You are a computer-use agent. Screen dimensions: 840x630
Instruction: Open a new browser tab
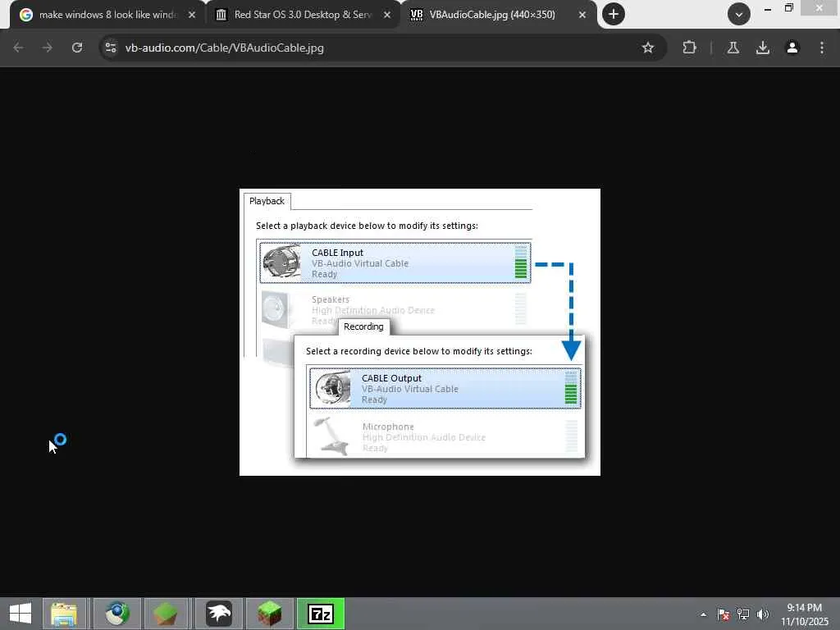point(614,15)
